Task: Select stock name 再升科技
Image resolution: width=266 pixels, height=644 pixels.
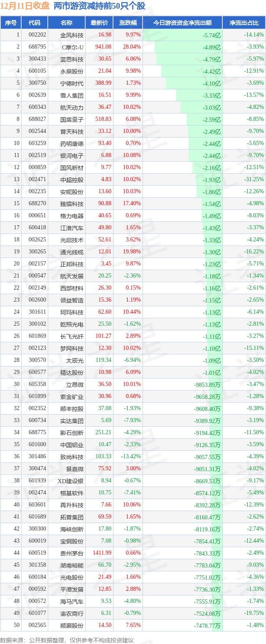Action: (72, 505)
